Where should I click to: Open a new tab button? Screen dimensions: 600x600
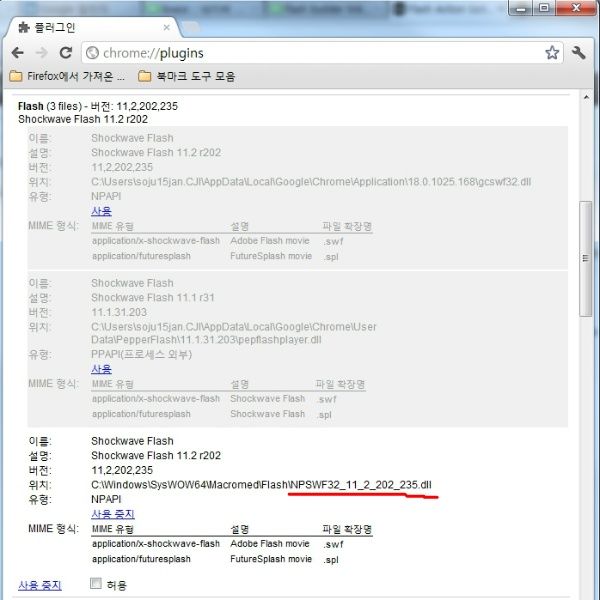(191, 27)
